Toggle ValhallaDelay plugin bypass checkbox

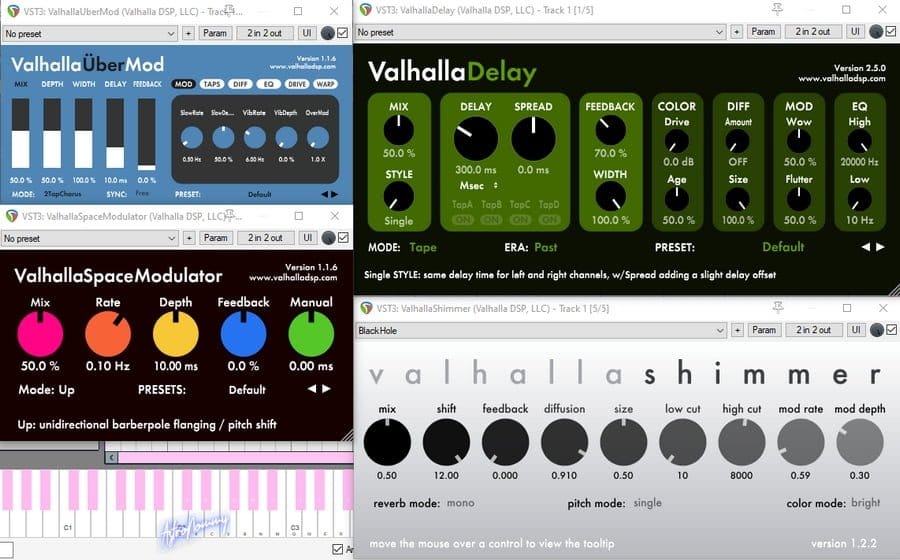(891, 32)
